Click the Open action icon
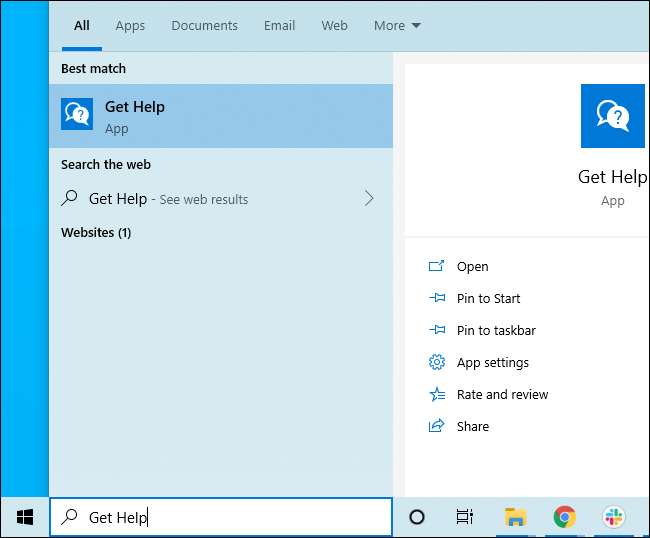Image resolution: width=650 pixels, height=538 pixels. (x=436, y=266)
